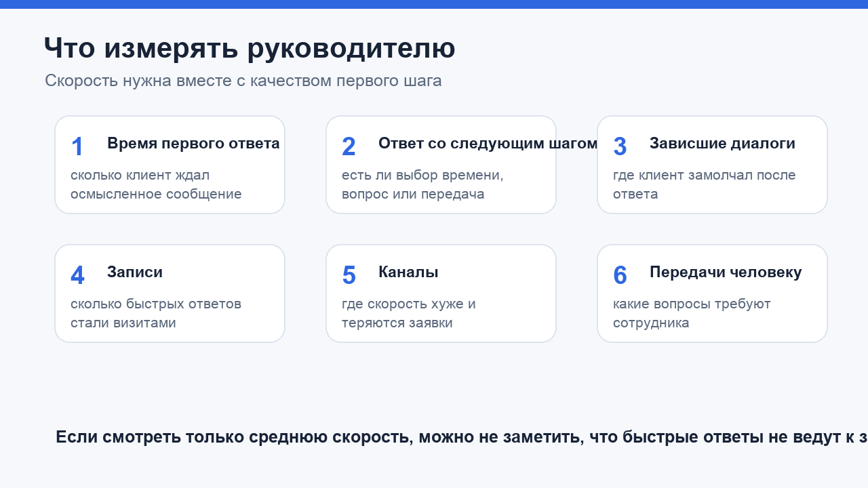868x488 pixels.
Task: Select the text "где клиент замолчал после ответа"
Action: point(705,184)
